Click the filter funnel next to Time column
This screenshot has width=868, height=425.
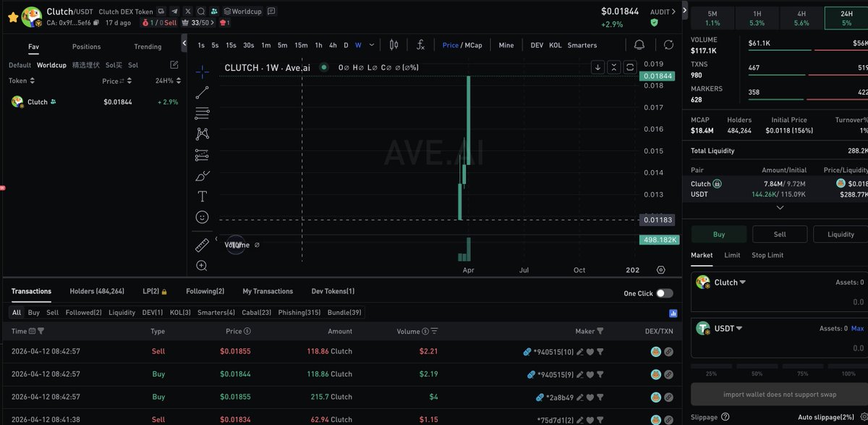click(x=41, y=332)
